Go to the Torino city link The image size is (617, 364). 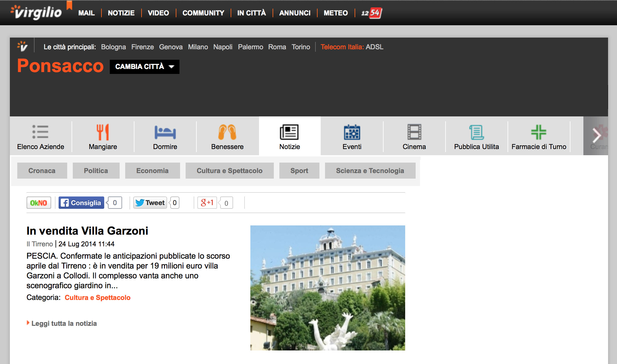click(301, 47)
